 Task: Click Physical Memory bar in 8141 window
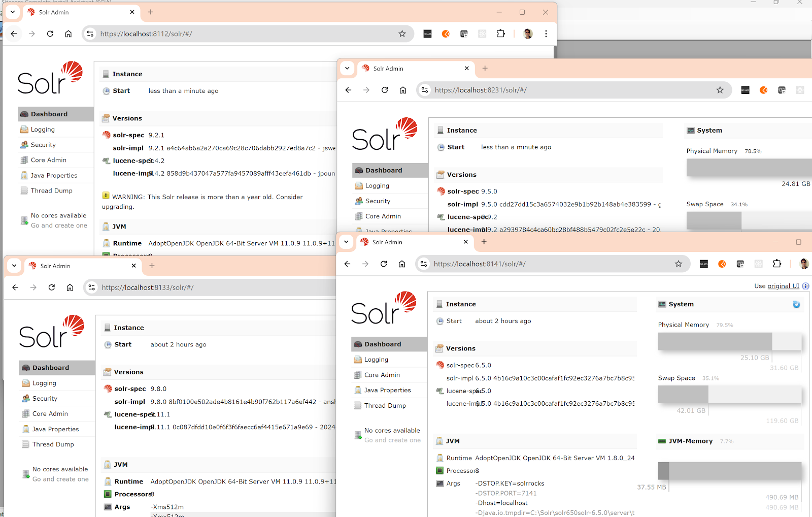point(730,341)
